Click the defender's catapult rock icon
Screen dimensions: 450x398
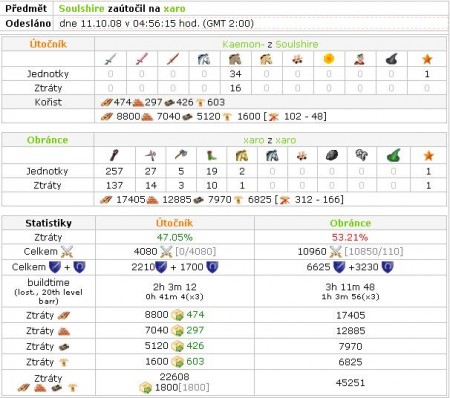click(x=331, y=155)
